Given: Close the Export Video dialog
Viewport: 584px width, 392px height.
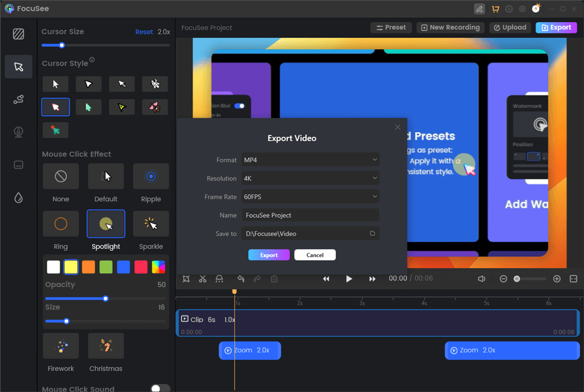Looking at the screenshot, I should point(398,127).
